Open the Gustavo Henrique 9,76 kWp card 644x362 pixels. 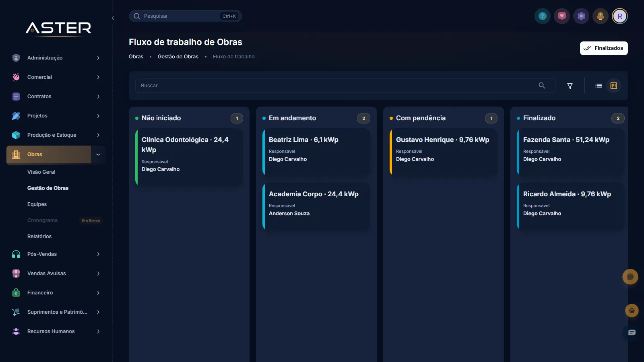click(x=444, y=152)
